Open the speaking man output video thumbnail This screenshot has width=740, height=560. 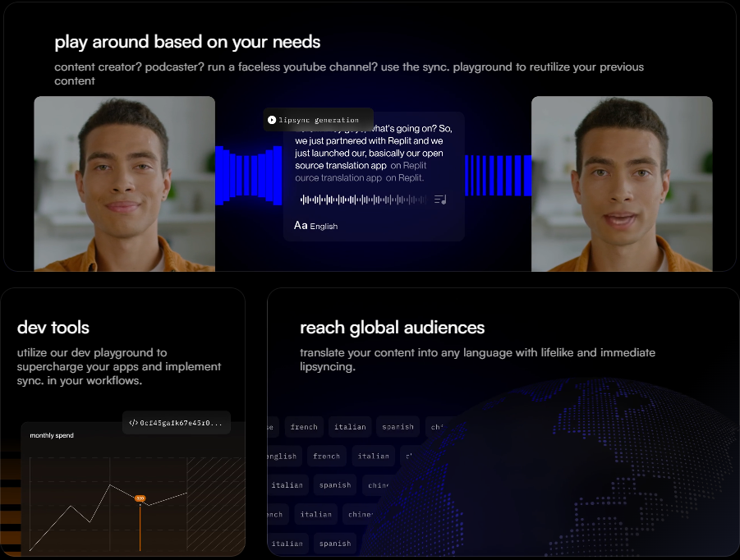[x=622, y=184]
